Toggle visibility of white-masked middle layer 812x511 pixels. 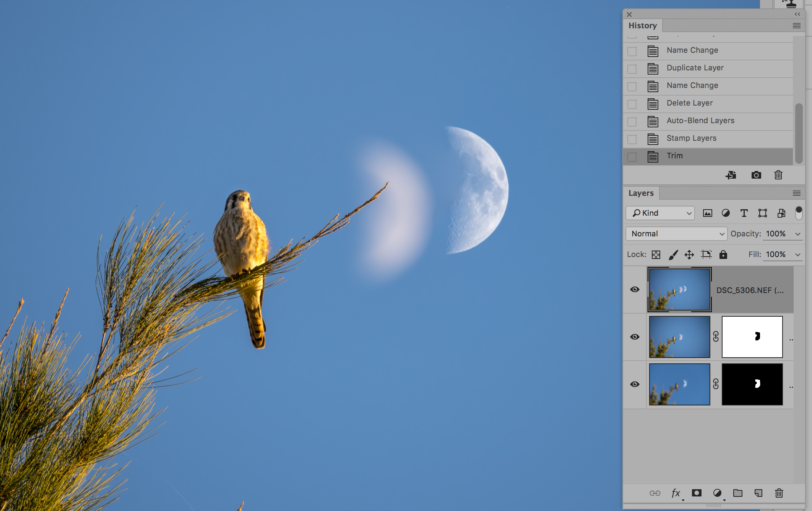point(635,337)
